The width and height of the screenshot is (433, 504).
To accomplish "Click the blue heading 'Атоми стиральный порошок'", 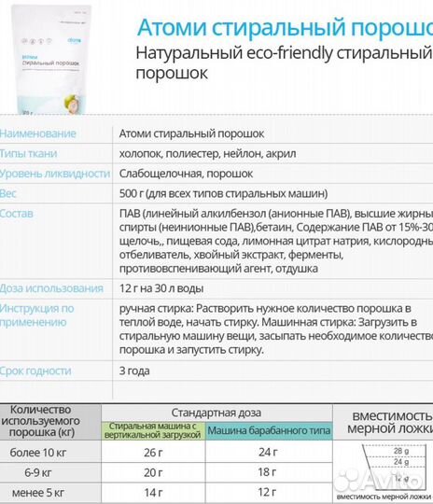I will 285,28.
